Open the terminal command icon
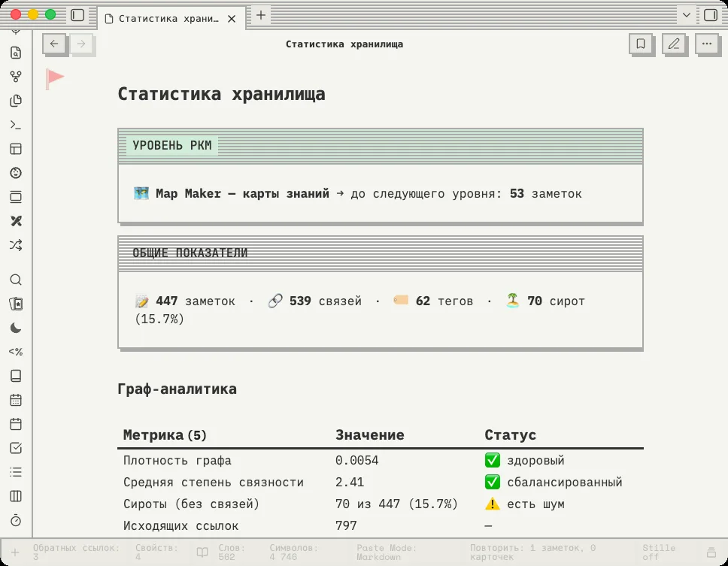 pos(16,125)
